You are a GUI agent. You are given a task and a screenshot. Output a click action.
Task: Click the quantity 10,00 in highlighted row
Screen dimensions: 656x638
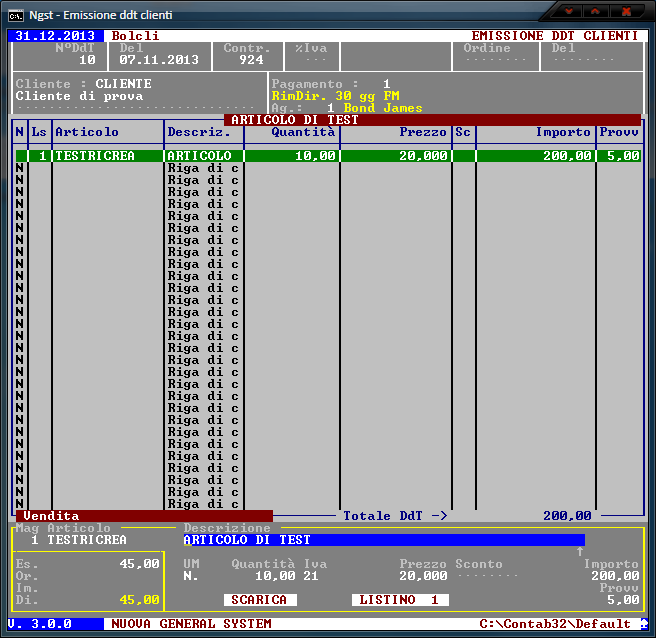click(315, 156)
